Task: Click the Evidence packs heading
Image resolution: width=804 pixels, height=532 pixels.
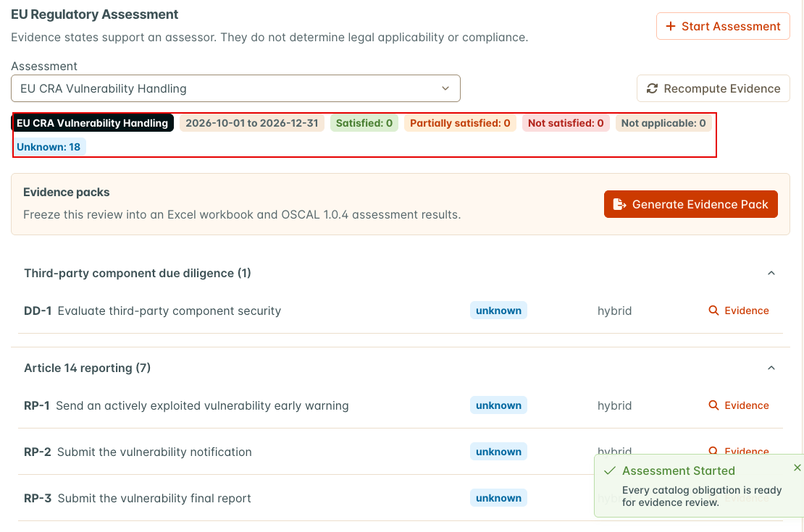Action: click(x=66, y=193)
